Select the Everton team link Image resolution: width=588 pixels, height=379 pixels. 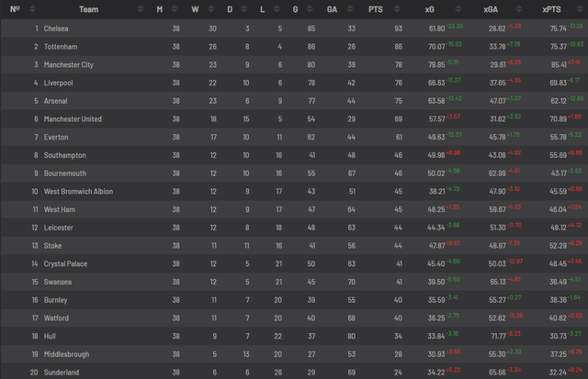(58, 137)
